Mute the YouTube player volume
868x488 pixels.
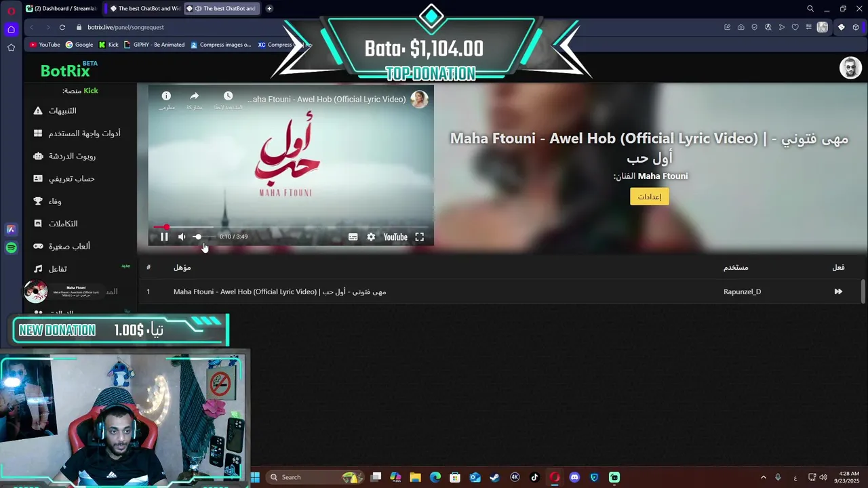coord(182,237)
